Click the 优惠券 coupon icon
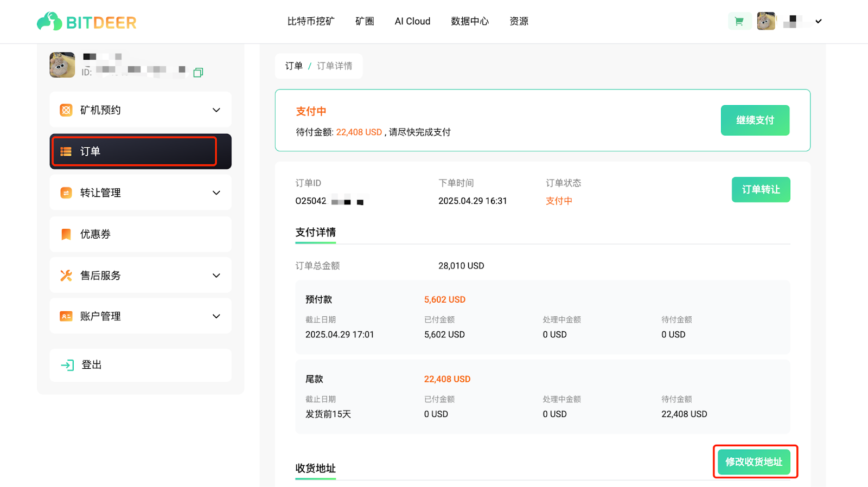 tap(66, 234)
